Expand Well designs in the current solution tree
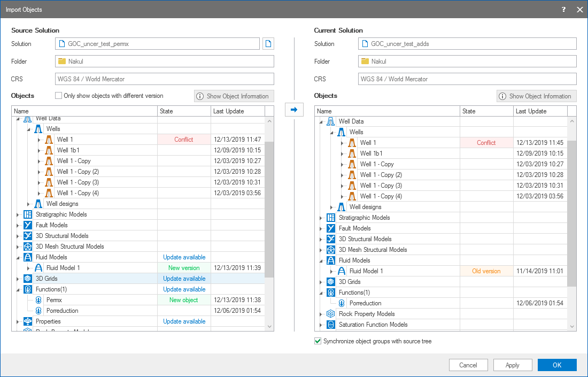The width and height of the screenshot is (588, 377). pyautogui.click(x=331, y=207)
